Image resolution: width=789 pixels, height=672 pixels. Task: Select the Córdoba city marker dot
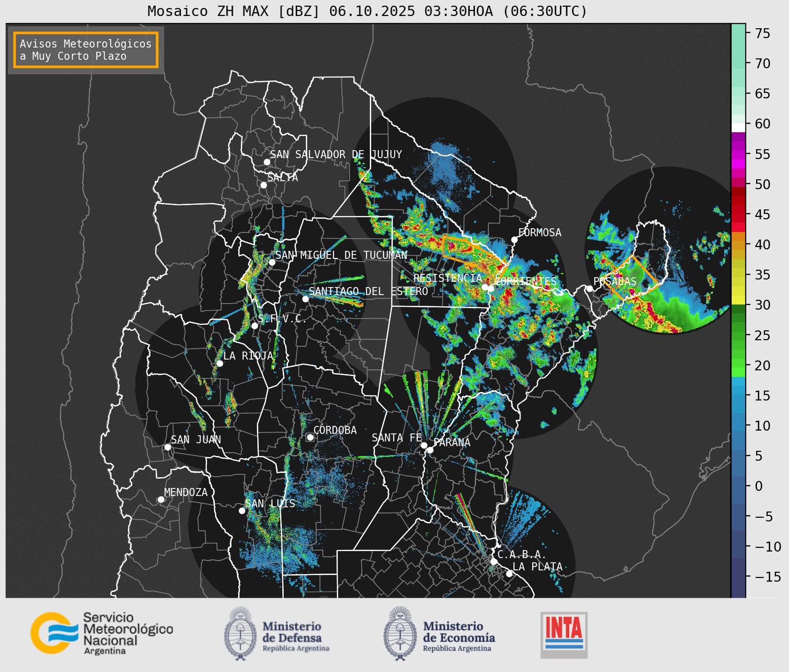(x=310, y=437)
